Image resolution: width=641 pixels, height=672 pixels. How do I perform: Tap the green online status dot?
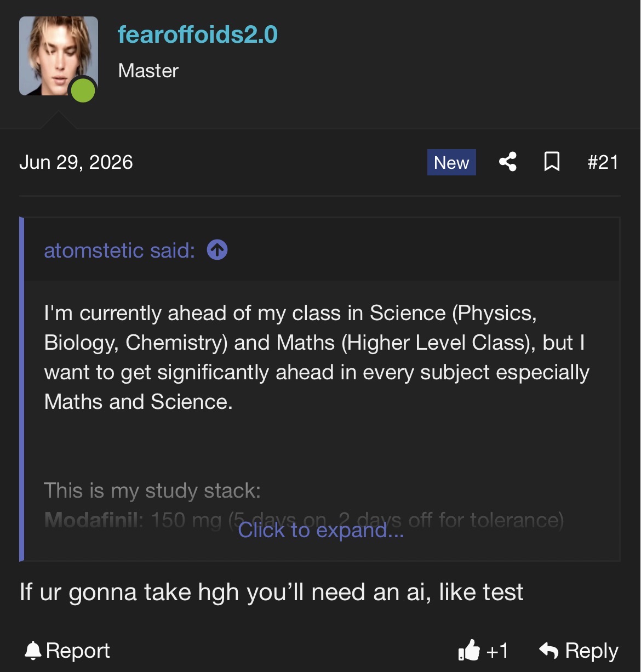pyautogui.click(x=83, y=90)
